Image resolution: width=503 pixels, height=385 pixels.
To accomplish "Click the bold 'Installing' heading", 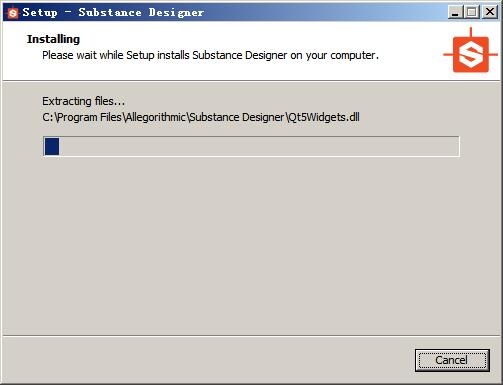I will pyautogui.click(x=53, y=39).
